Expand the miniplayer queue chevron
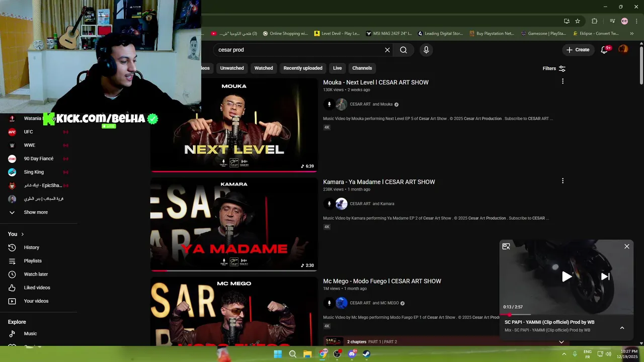644x362 pixels. point(622,328)
